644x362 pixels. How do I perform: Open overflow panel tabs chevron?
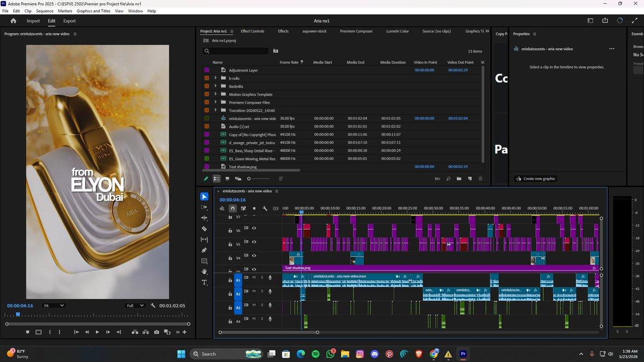pos(487,31)
